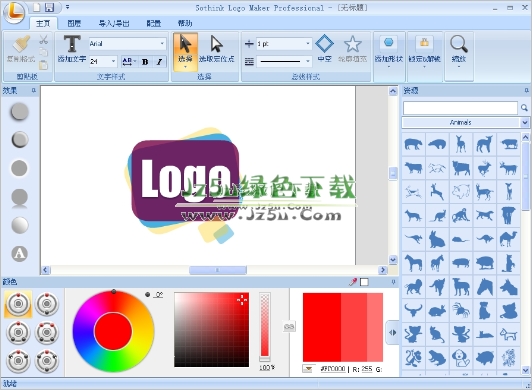Click the Hollow diamond icon
532x390 pixels.
point(324,43)
